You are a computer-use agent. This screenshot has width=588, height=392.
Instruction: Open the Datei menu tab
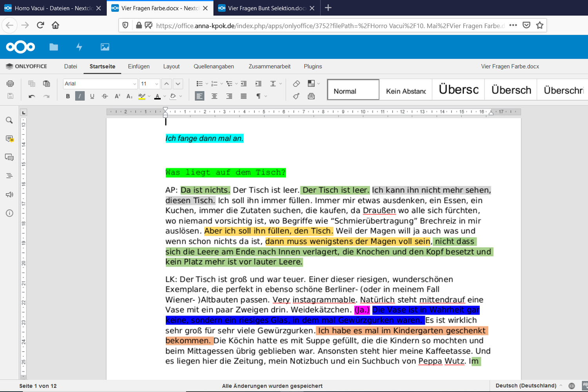[71, 66]
